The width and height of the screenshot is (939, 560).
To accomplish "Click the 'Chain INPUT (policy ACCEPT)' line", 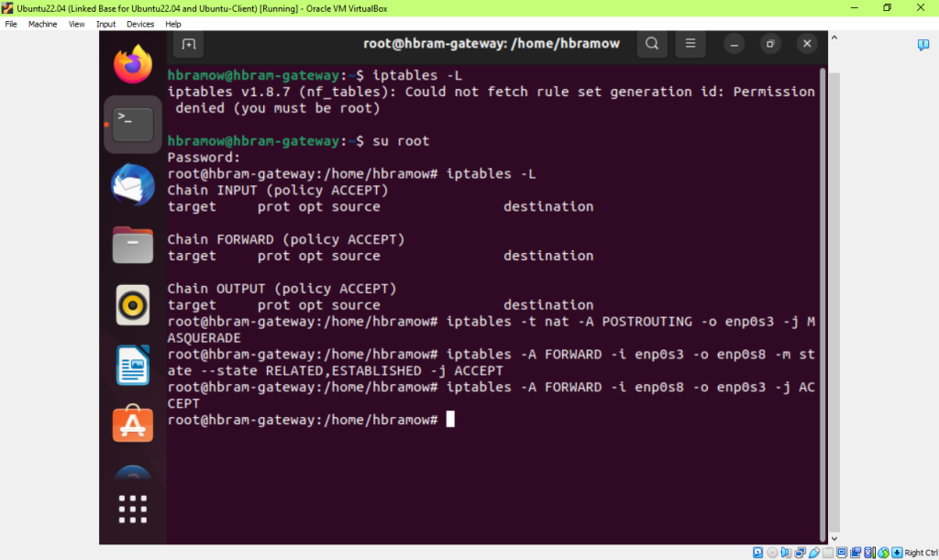I will click(x=278, y=191).
